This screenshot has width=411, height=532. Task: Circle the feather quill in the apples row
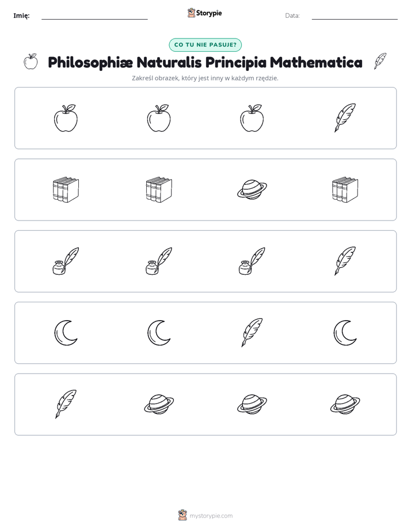coord(345,117)
